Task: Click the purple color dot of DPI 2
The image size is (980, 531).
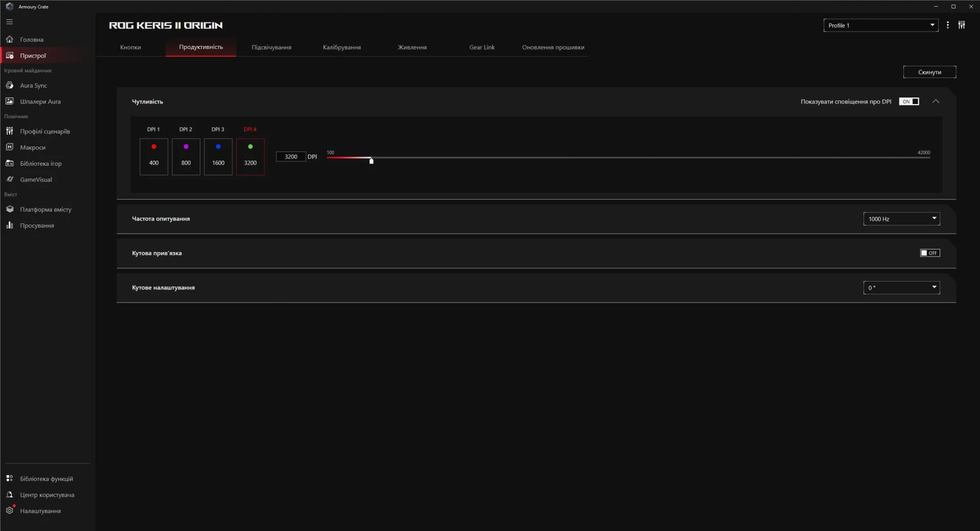Action: pyautogui.click(x=186, y=147)
